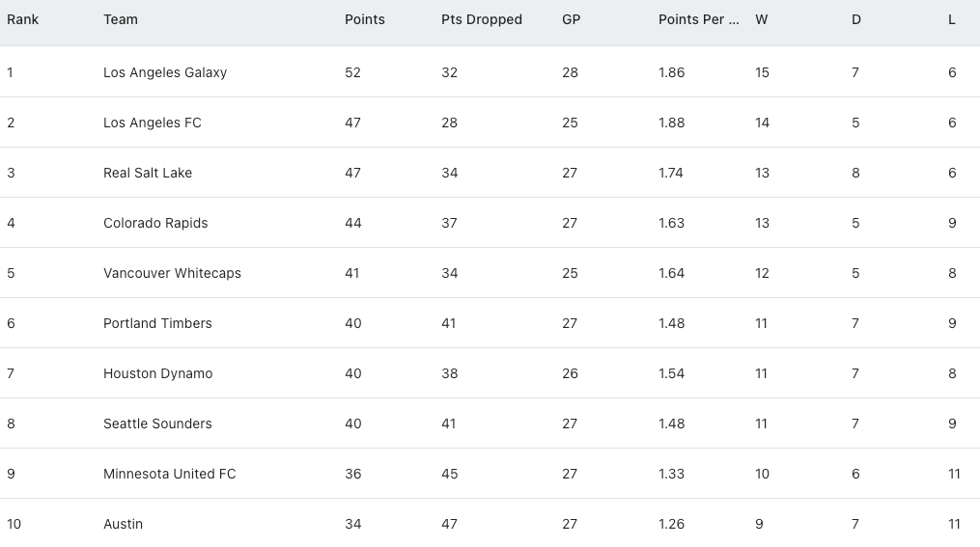Select Vancouver Whitecaps in the table

click(x=172, y=273)
